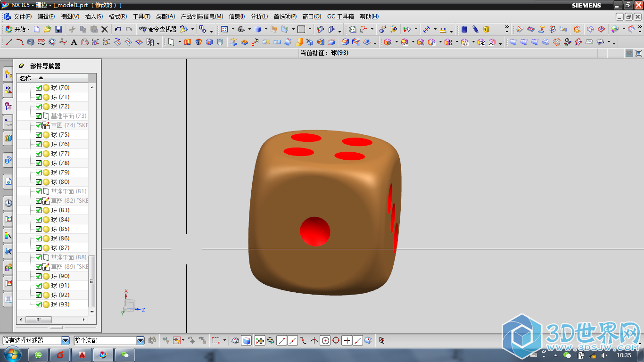
Task: Click the navigator horizontal scrollbar thumb
Action: point(39,320)
